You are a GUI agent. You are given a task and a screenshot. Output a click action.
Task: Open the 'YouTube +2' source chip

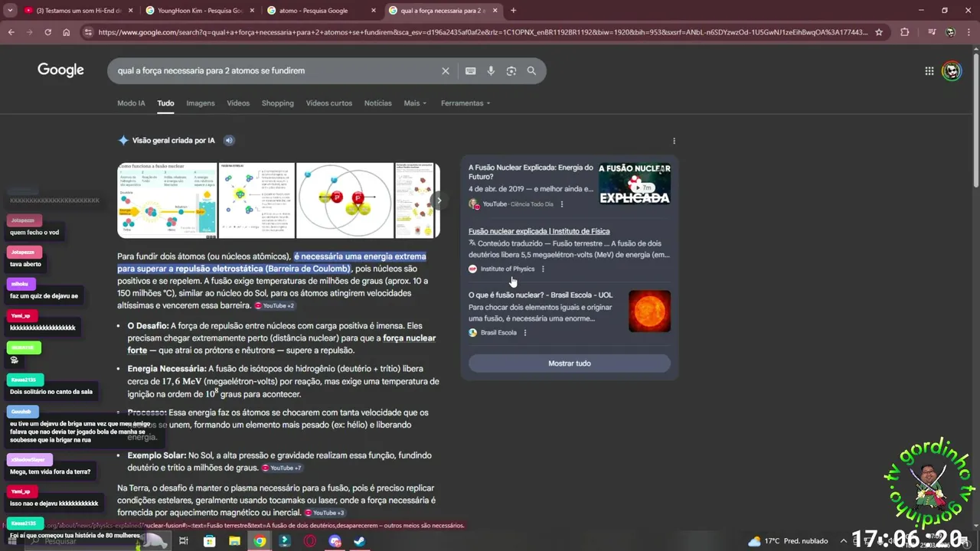point(275,305)
